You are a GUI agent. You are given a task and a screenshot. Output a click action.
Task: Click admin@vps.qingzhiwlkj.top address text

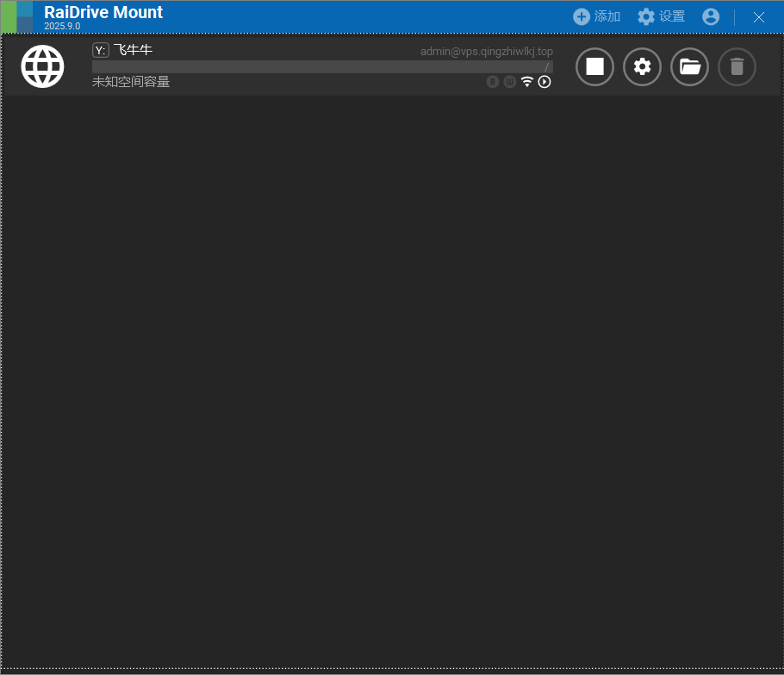click(x=487, y=51)
